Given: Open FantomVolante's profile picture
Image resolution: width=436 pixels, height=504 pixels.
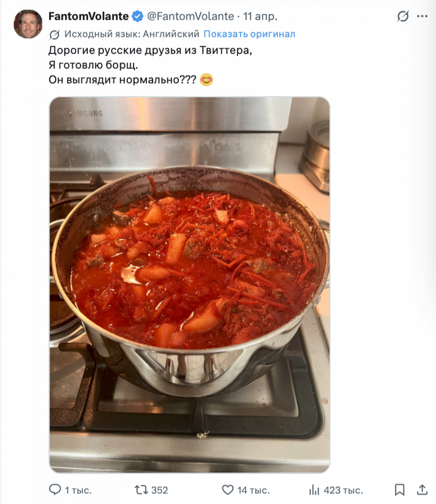Looking at the screenshot, I should 28,24.
